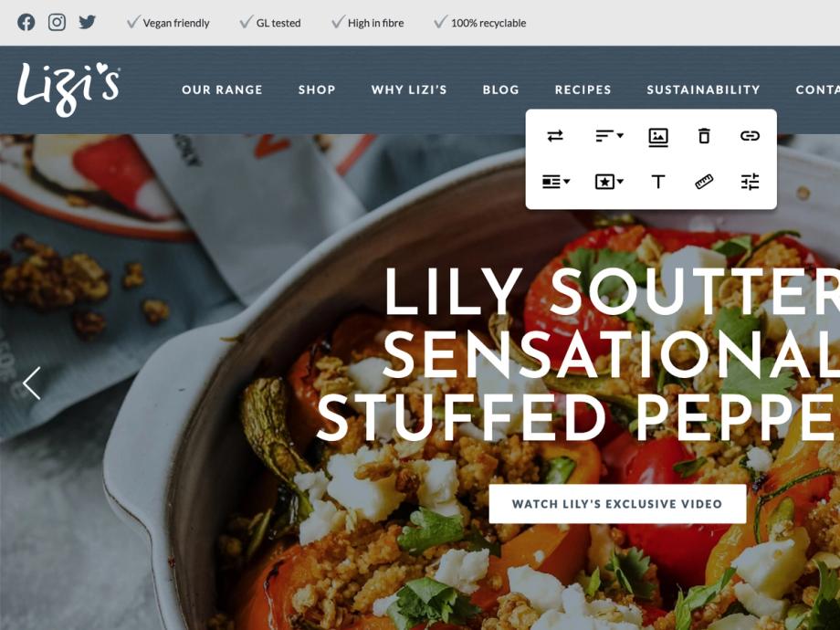Click the trash delete icon
This screenshot has height=630, width=840.
[704, 136]
